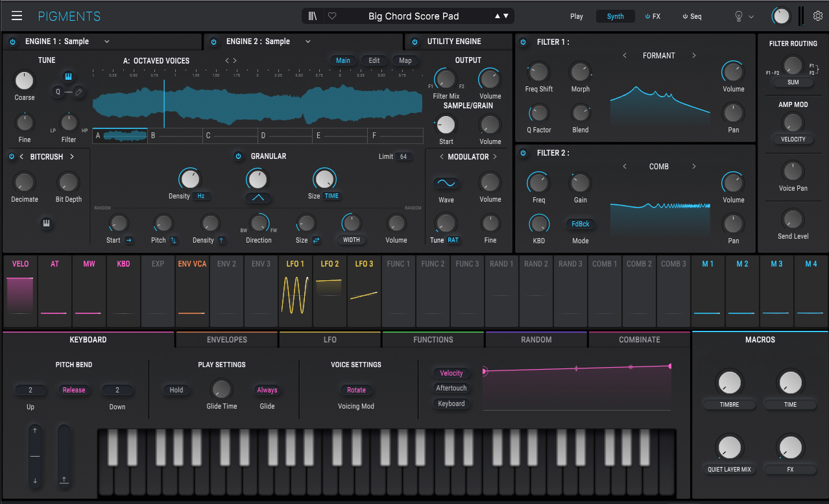Image resolution: width=829 pixels, height=504 pixels.
Task: Click the blue keyboard icon in Tune
Action: [x=68, y=77]
